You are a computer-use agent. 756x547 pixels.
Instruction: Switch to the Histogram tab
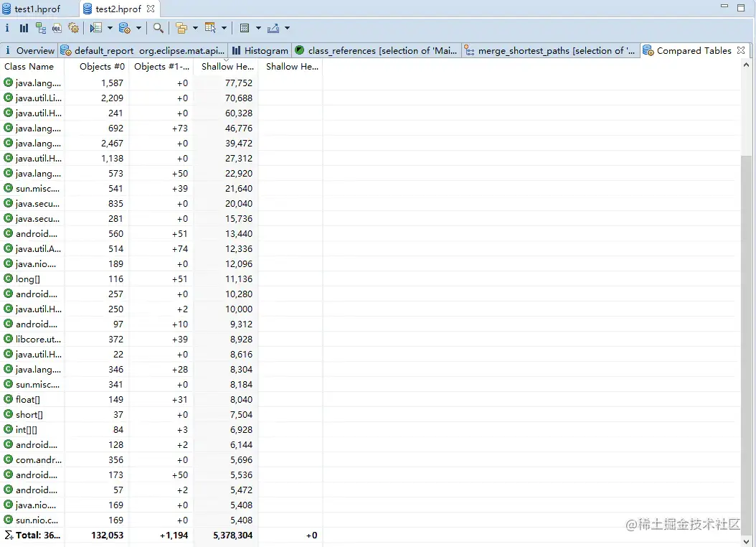point(260,51)
